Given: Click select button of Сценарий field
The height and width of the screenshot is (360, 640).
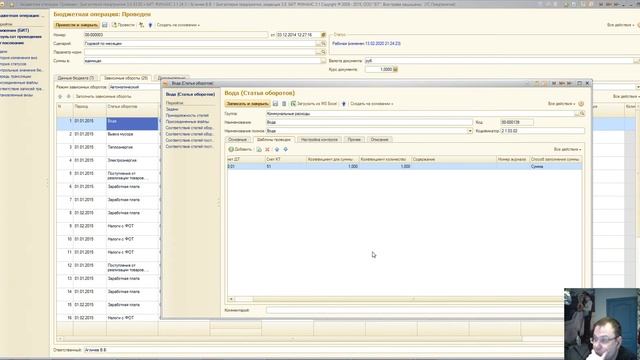Looking at the screenshot, I should tap(318, 44).
